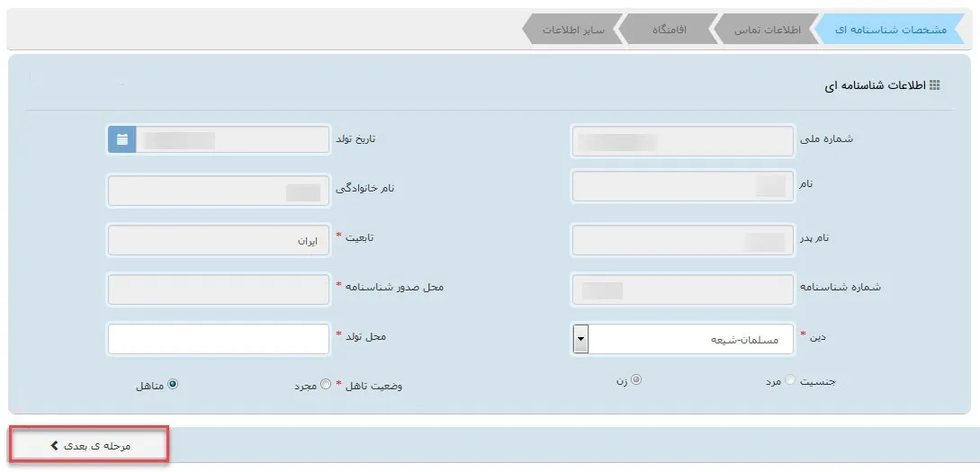The image size is (980, 472).
Task: Choose مجرد marital status option
Action: pos(326,385)
